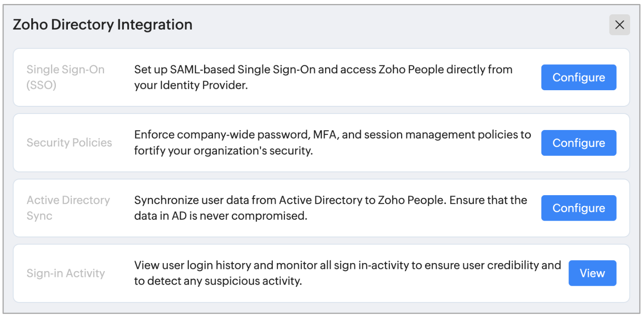This screenshot has height=318, width=644.
Task: Click the company-wide password policies description
Action: click(332, 135)
